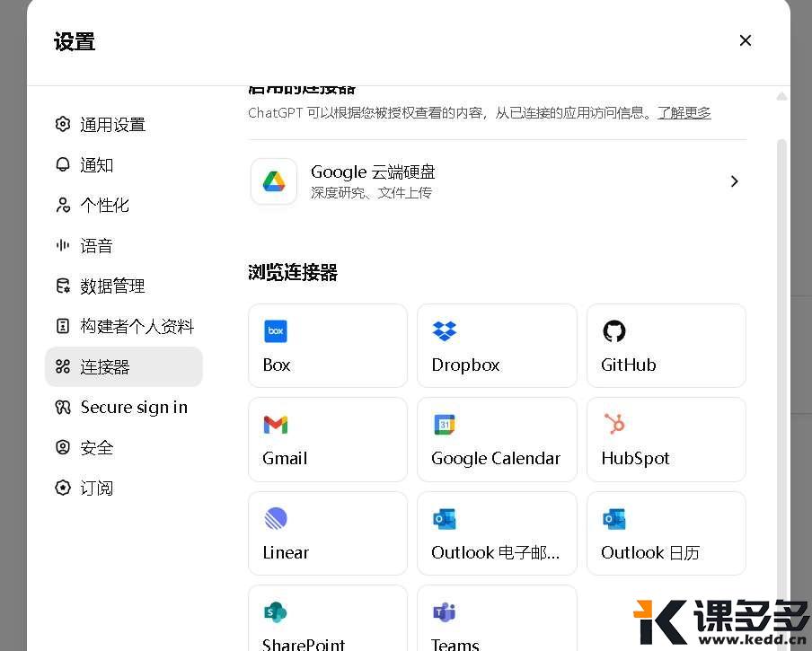Screen dimensions: 812x651
Task: Click the gear icon beside 通用设置
Action: click(x=63, y=124)
